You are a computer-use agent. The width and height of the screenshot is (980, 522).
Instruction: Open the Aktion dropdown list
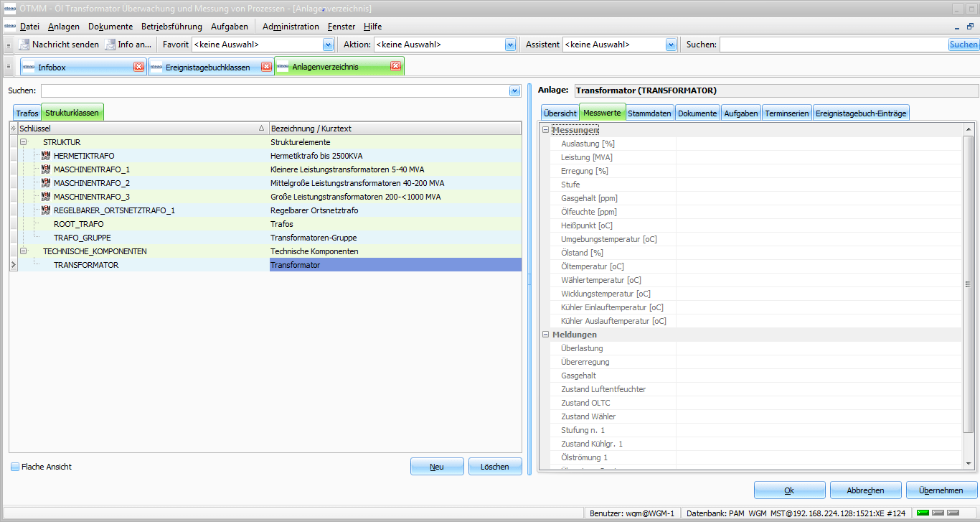[x=510, y=45]
